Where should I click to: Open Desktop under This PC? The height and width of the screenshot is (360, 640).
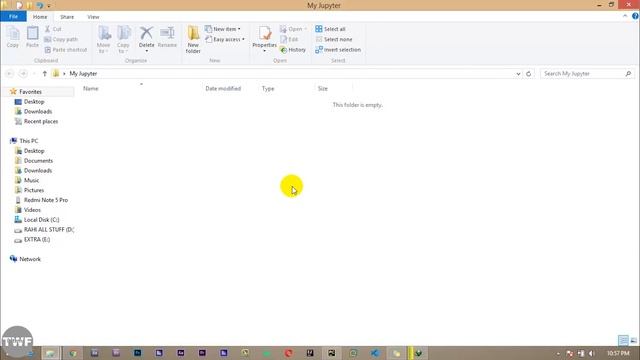[x=34, y=151]
